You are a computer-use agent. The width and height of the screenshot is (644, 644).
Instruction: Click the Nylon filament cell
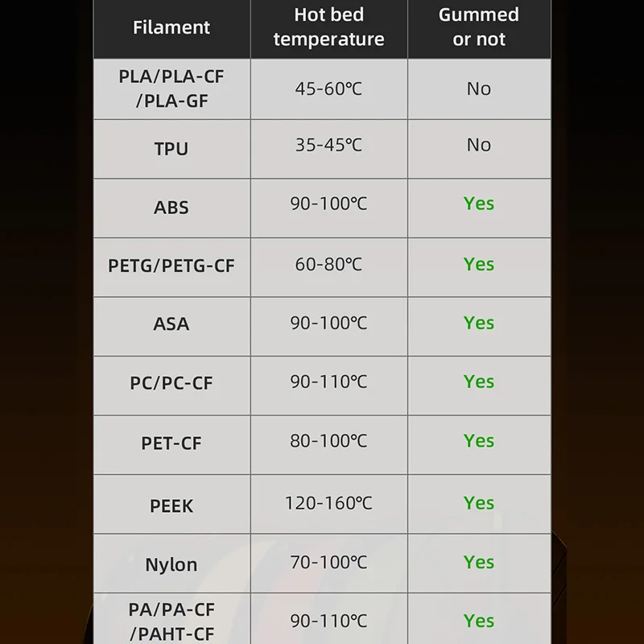coord(171,565)
